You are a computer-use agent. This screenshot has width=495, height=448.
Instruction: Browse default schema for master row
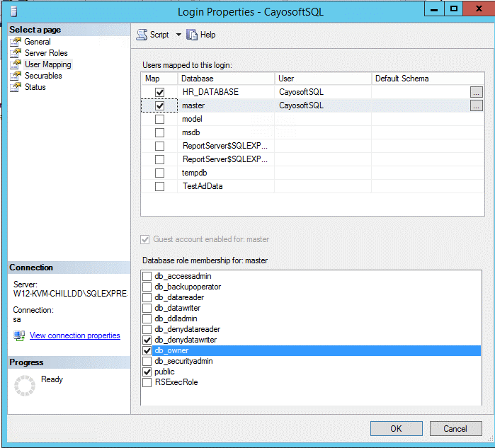coord(476,105)
